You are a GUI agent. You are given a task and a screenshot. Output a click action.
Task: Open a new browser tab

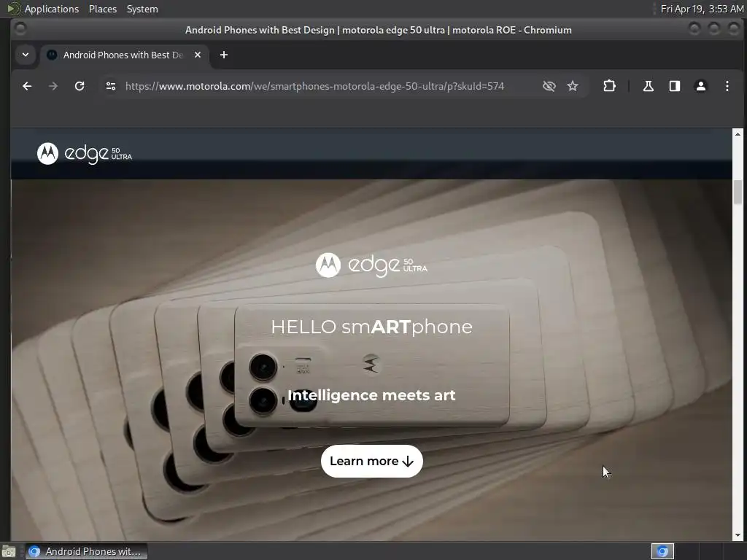(224, 55)
